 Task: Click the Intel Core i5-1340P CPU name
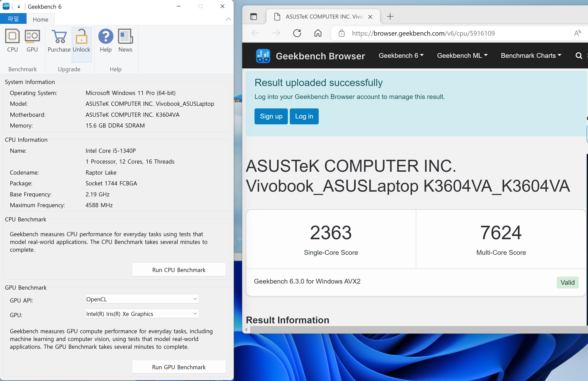pyautogui.click(x=111, y=151)
